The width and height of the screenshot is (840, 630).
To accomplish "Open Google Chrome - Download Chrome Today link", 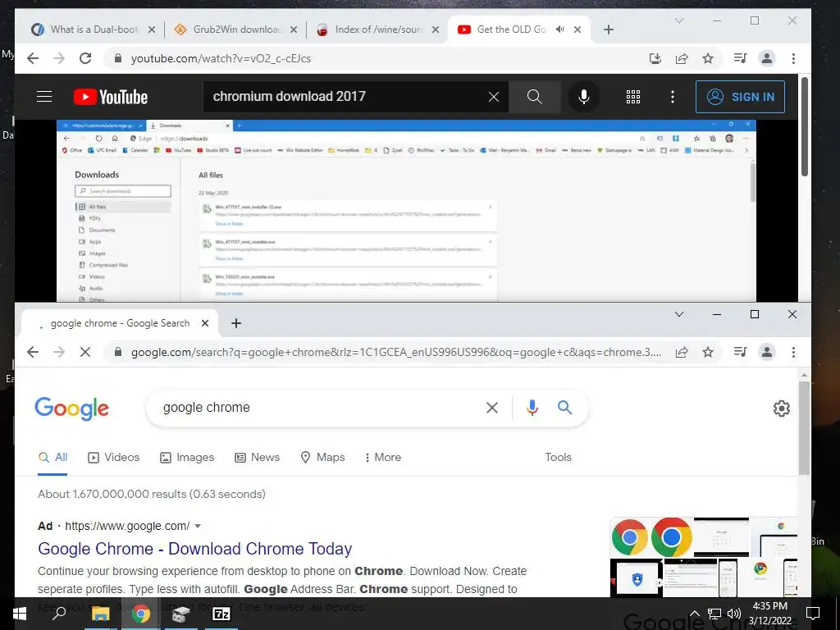I will pos(195,549).
